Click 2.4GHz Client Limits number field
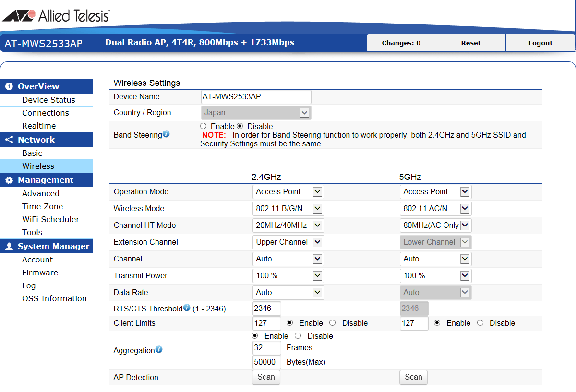Screen dimensions: 576x392 click(267, 323)
